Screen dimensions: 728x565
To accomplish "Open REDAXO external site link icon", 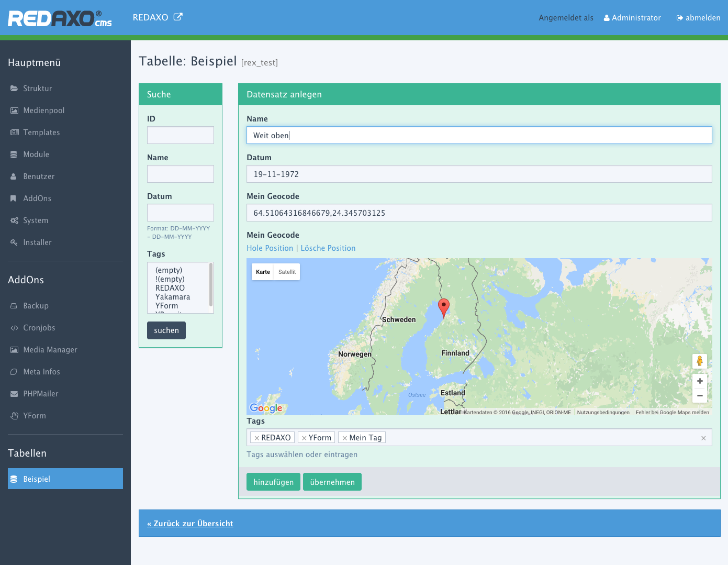I will [178, 17].
